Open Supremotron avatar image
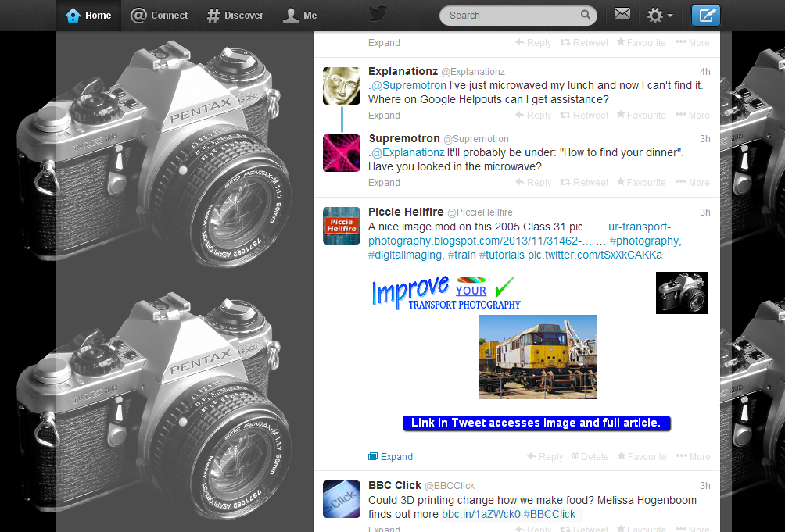 [342, 153]
